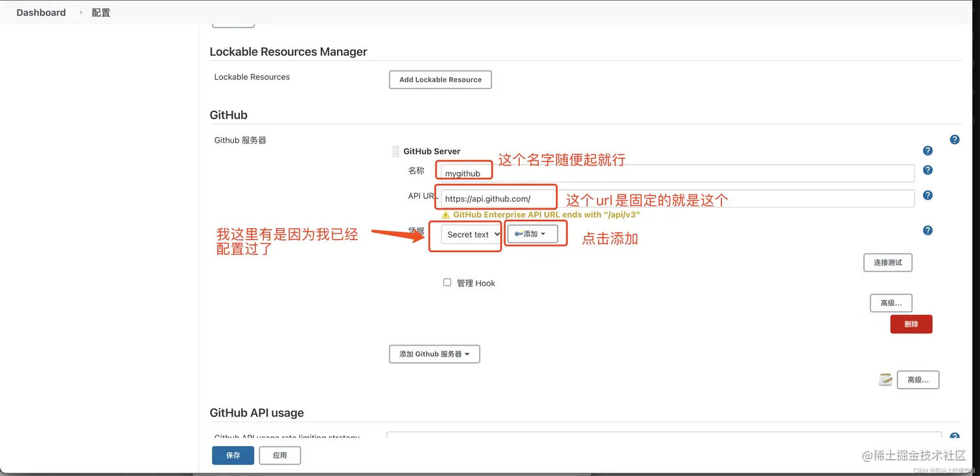This screenshot has width=980, height=476.
Task: Expand the 添加 Github 服务器 dropdown
Action: pos(434,354)
